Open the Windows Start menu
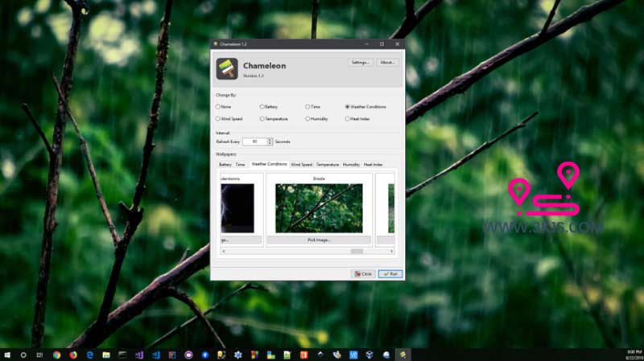 7,354
